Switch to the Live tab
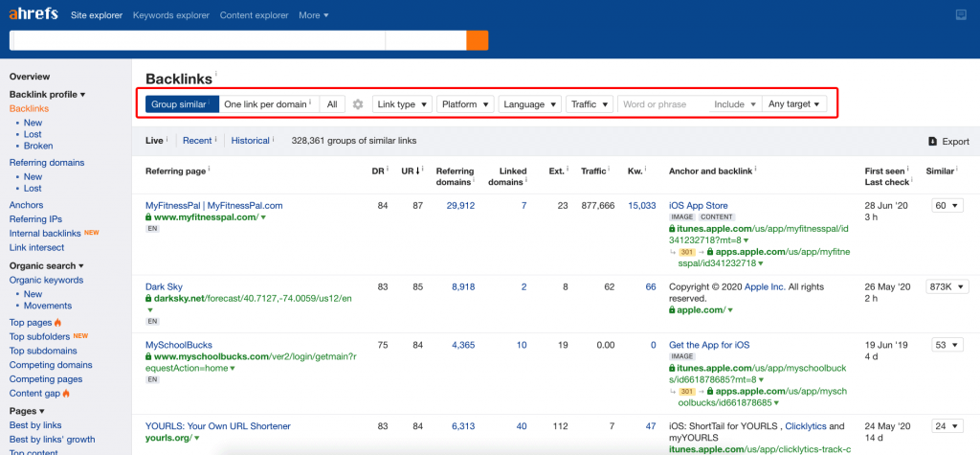This screenshot has height=455, width=980. coord(154,141)
